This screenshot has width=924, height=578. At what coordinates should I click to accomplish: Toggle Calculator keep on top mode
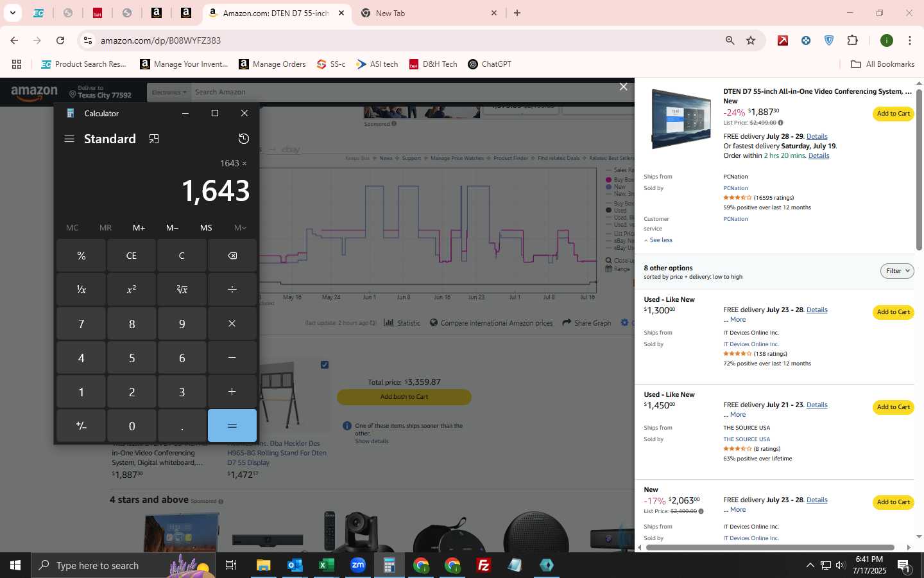[154, 139]
